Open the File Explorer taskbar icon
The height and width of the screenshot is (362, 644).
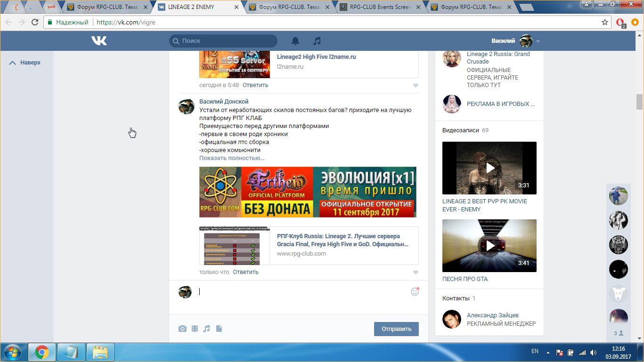pos(100,353)
